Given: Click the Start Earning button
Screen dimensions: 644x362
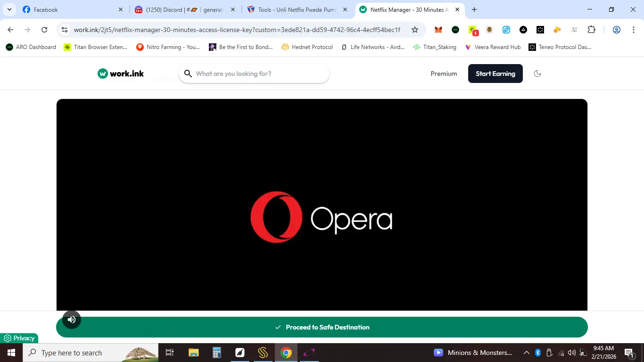Looking at the screenshot, I should pos(495,74).
